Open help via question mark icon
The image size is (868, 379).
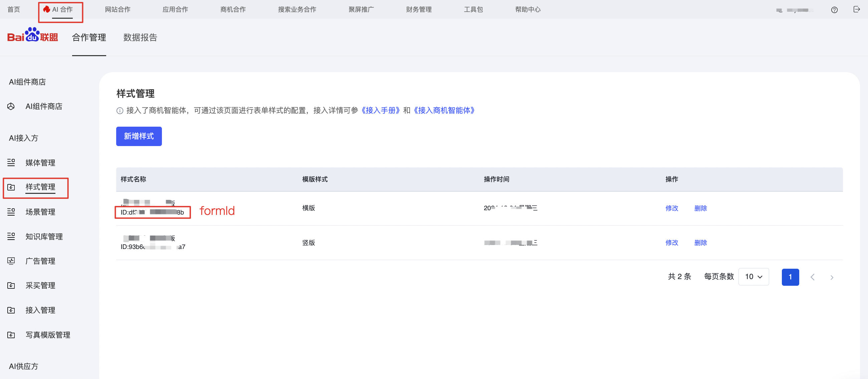834,10
